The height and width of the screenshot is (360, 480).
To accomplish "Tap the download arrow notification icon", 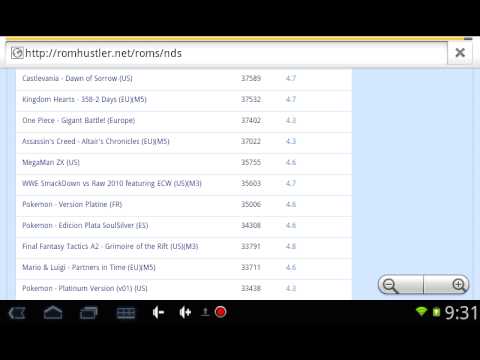I will pos(205,312).
